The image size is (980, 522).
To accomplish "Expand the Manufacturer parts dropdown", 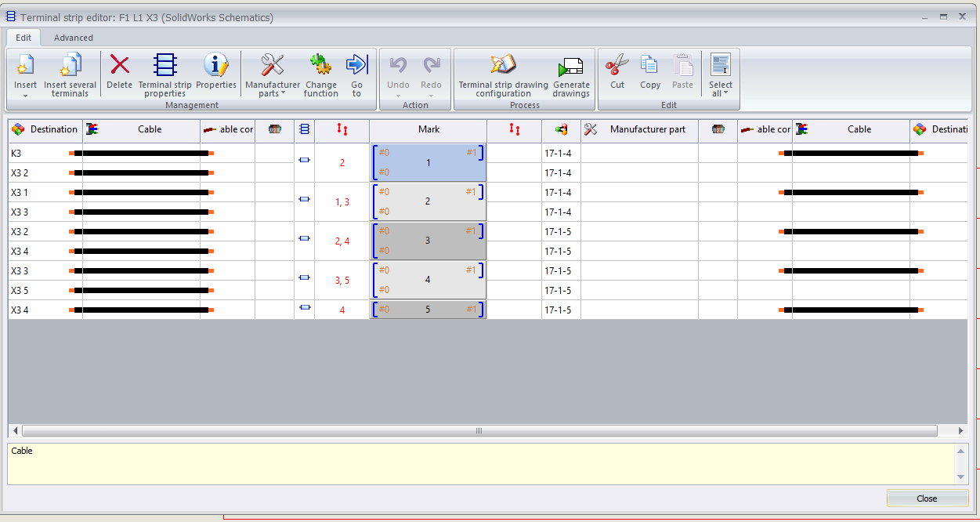I will [272, 93].
